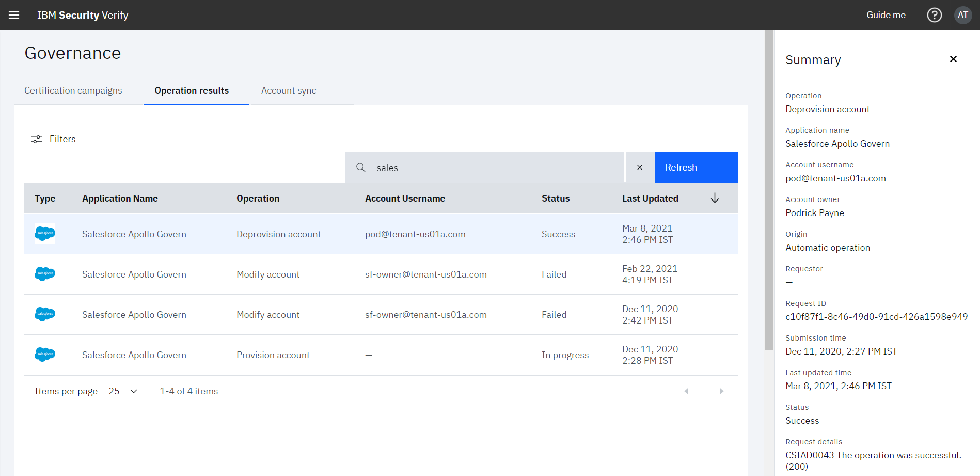980x476 pixels.
Task: Toggle Last Updated sort arrow
Action: [715, 198]
